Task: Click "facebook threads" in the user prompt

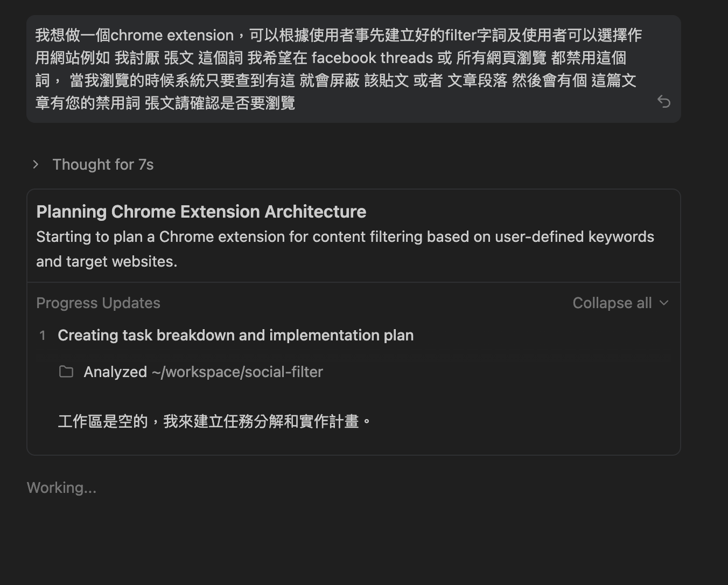Action: 372,58
